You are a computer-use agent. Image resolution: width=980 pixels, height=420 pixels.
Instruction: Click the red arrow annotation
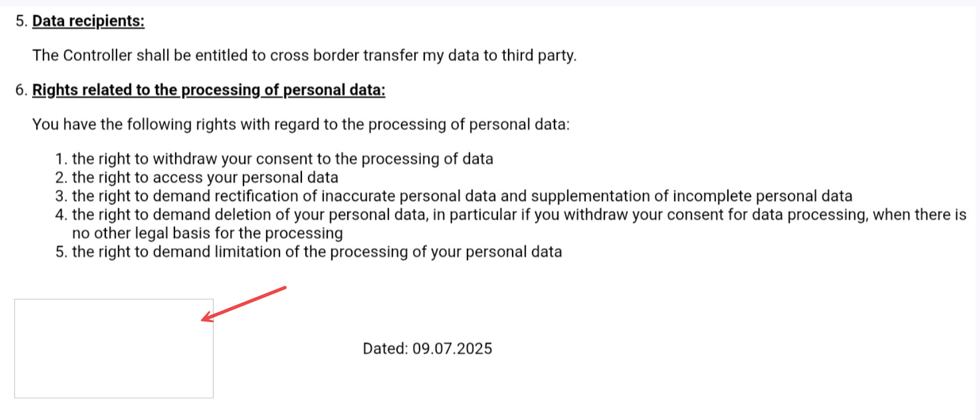[x=245, y=304]
